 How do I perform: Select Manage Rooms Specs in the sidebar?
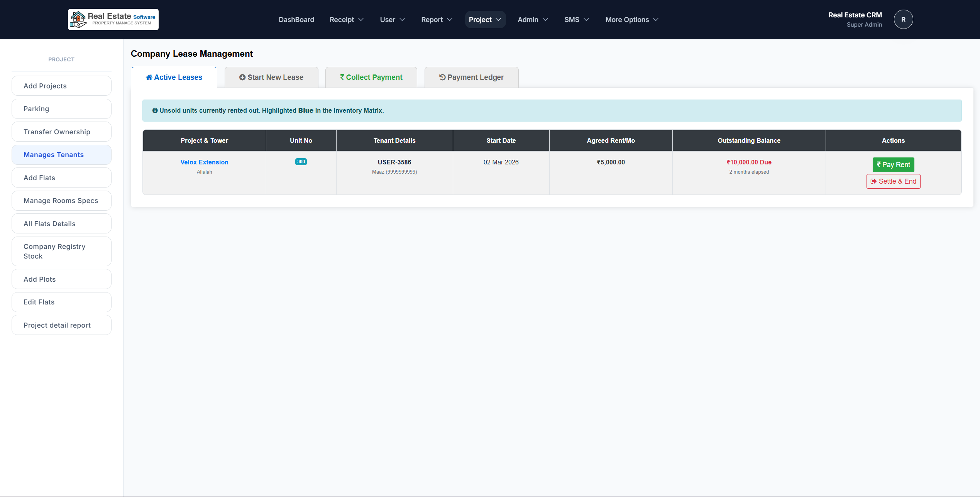click(x=61, y=201)
